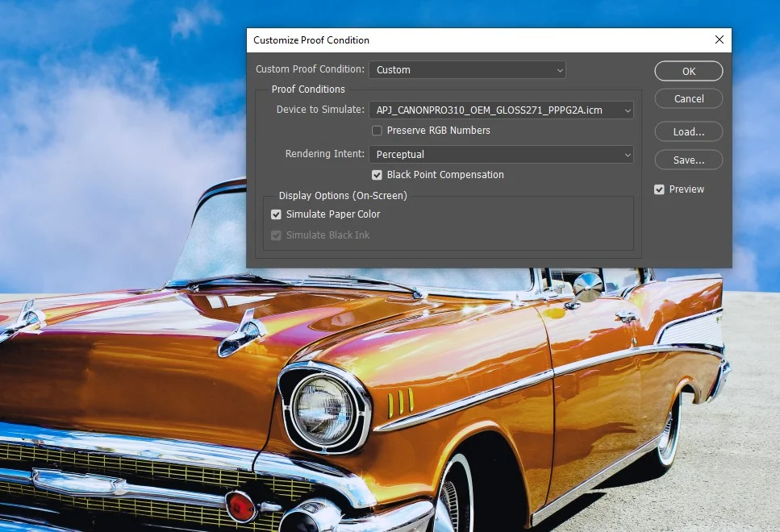Expand the Device to Simulate profile list
This screenshot has height=532, width=780.
pyautogui.click(x=500, y=110)
